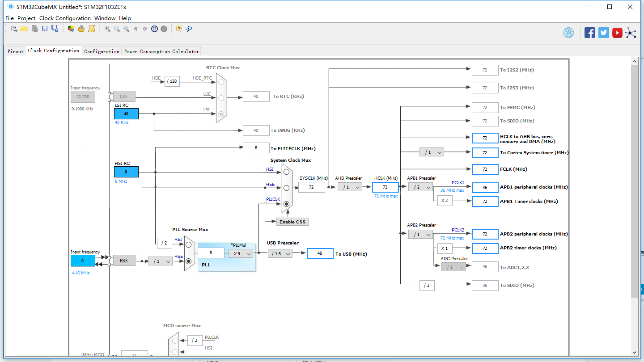
Task: Click the Save Project floppy icon
Action: [x=45, y=29]
